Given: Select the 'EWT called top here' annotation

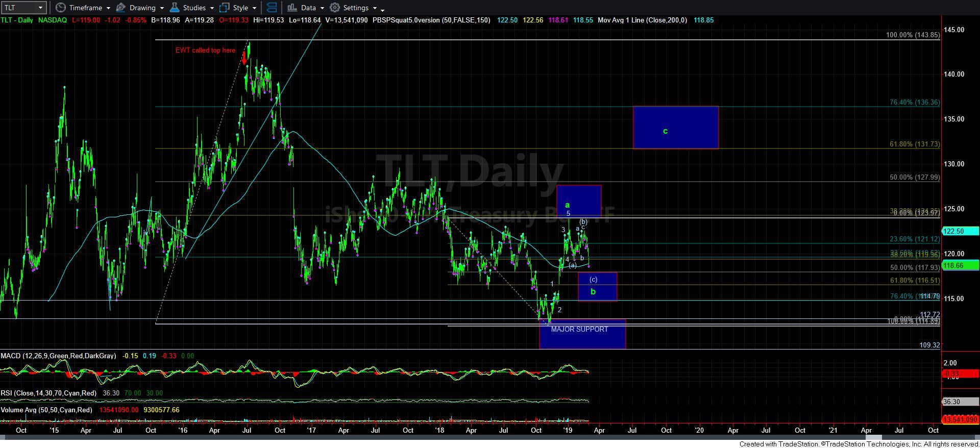Looking at the screenshot, I should tap(206, 50).
